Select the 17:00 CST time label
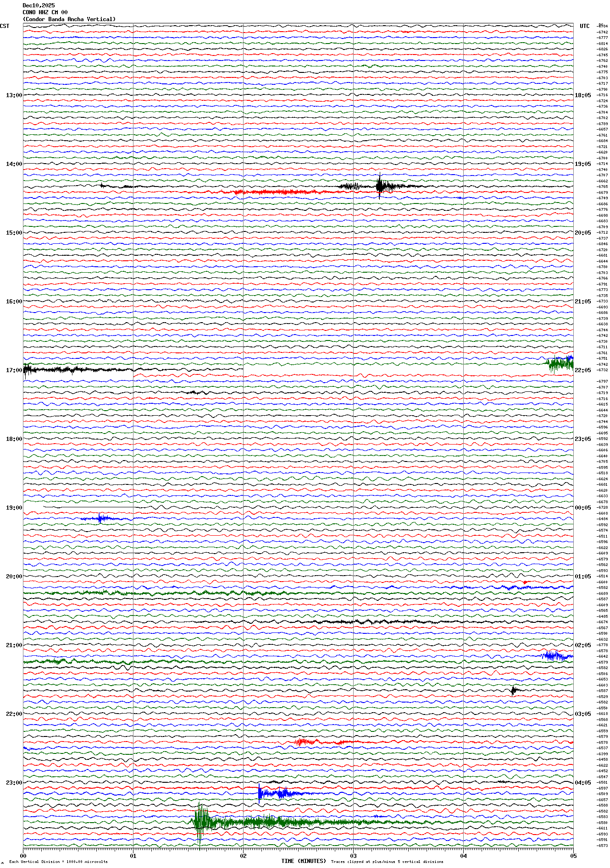 coord(14,370)
